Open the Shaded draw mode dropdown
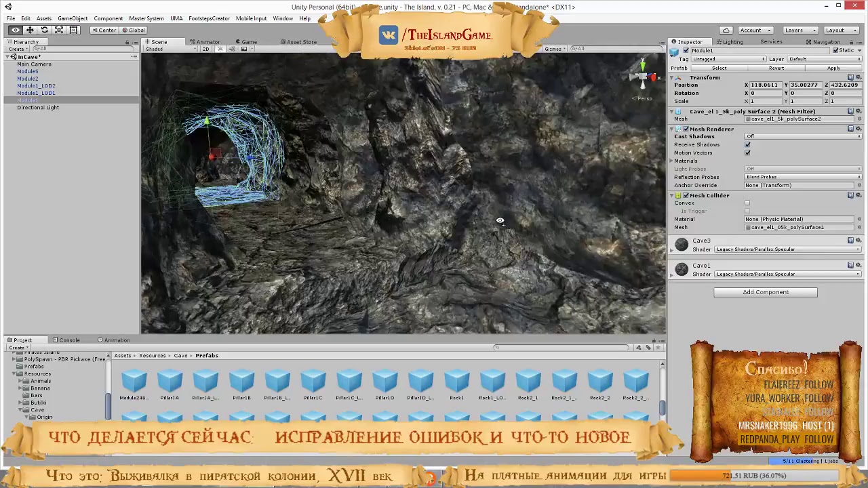 click(x=170, y=49)
